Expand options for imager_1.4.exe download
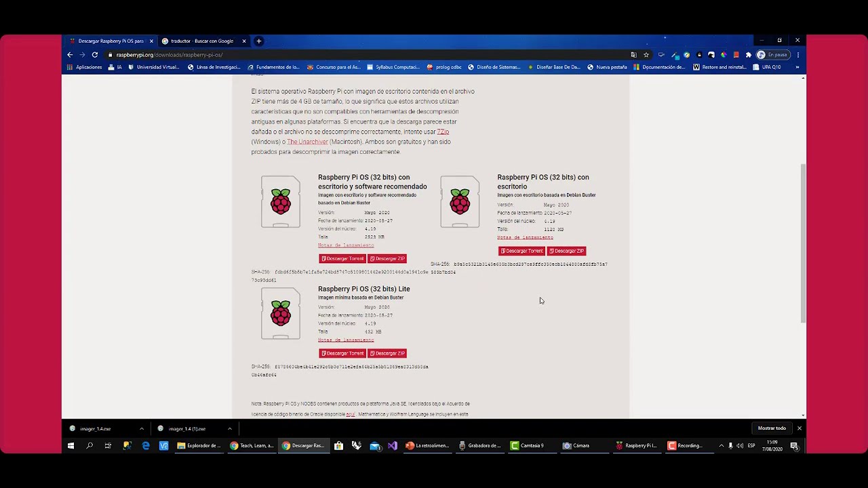This screenshot has width=868, height=488. [141, 428]
